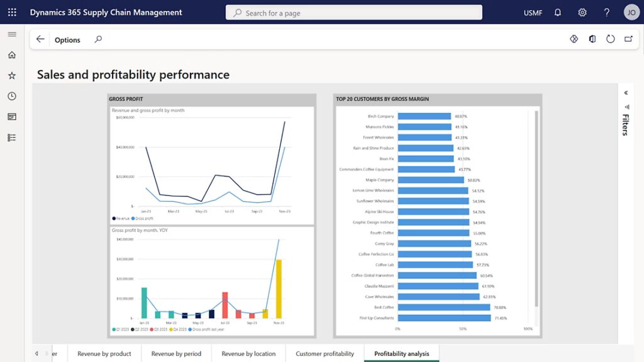Click the back arrow button

pyautogui.click(x=40, y=39)
